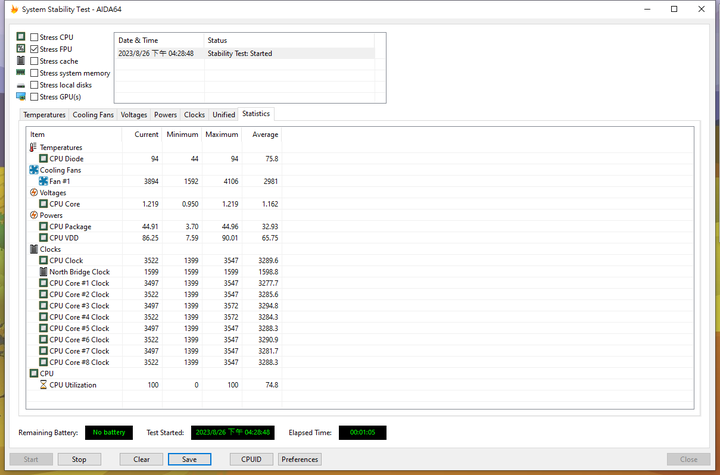The width and height of the screenshot is (720, 475).
Task: Click the 'No battery' status display
Action: 109,432
